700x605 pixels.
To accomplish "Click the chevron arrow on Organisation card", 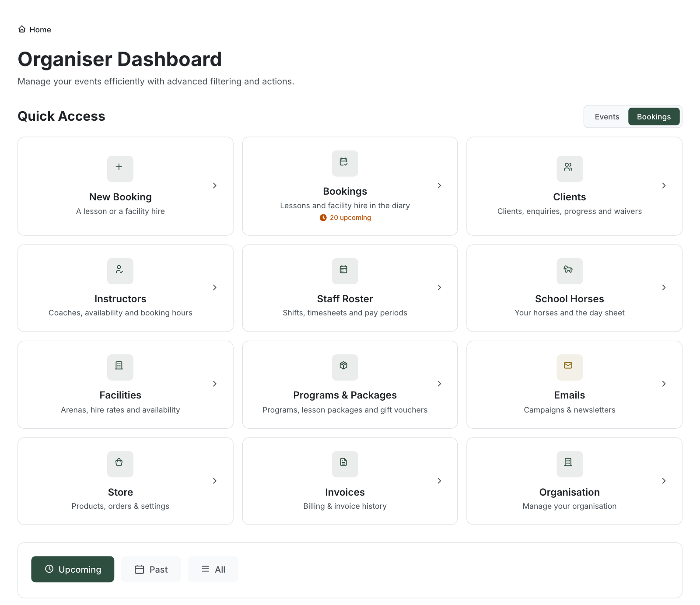I will 664,481.
